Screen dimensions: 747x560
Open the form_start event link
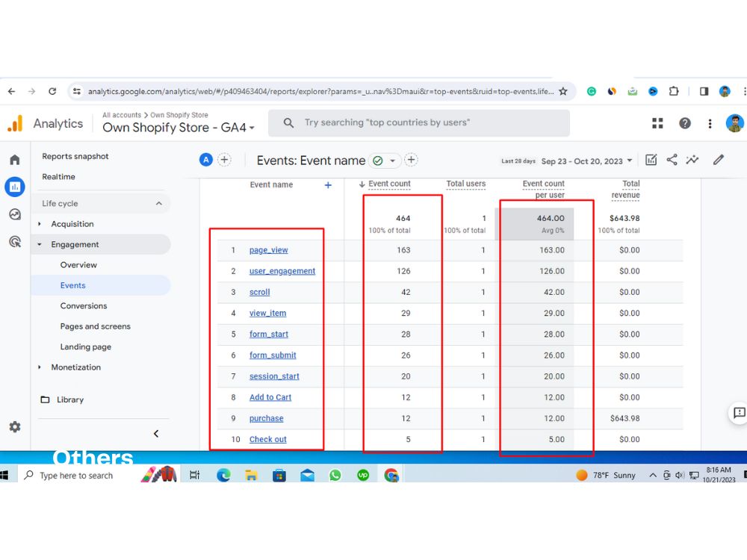pyautogui.click(x=269, y=334)
